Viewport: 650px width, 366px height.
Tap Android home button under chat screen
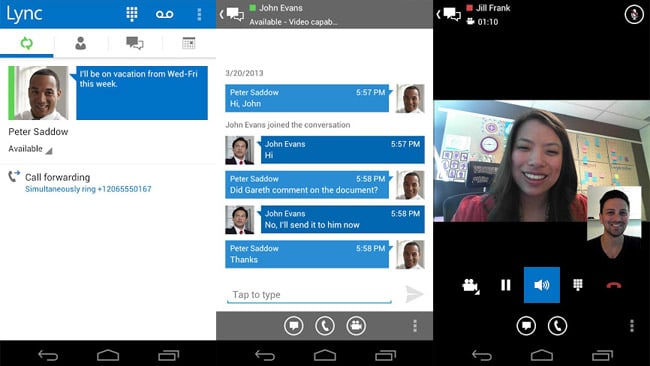[x=325, y=355]
